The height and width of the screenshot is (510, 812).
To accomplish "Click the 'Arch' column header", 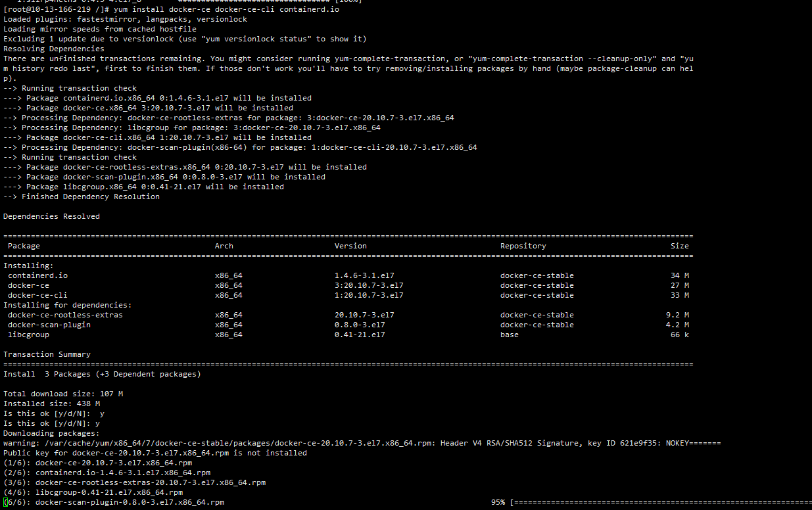I will 224,246.
